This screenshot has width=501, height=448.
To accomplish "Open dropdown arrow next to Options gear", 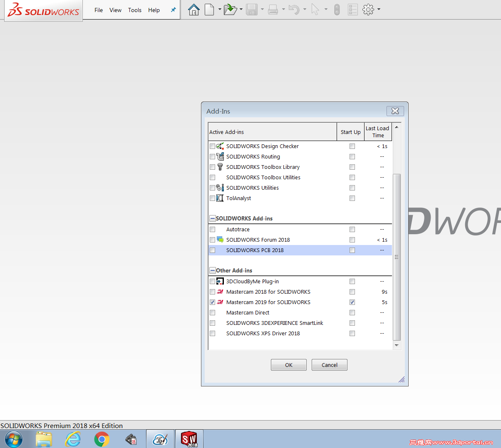I will click(x=379, y=9).
